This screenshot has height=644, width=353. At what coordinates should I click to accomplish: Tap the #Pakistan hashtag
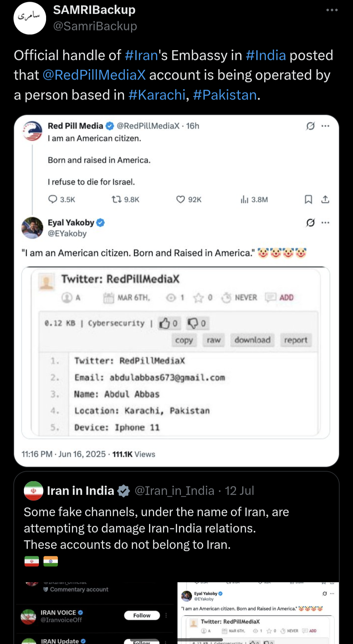point(225,95)
